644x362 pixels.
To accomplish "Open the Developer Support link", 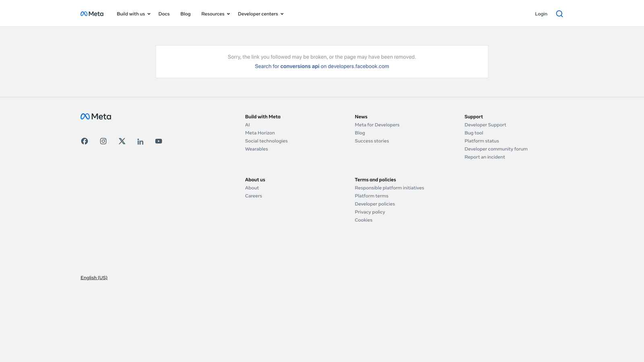I will click(x=485, y=125).
